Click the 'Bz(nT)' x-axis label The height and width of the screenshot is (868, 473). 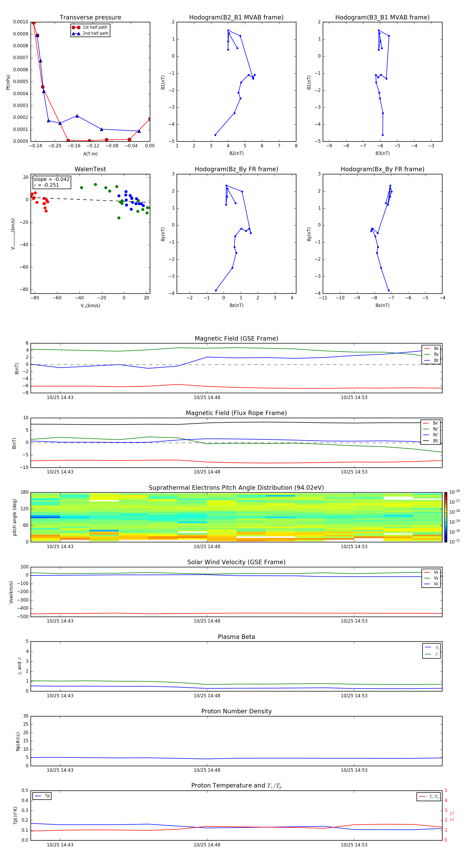(236, 305)
